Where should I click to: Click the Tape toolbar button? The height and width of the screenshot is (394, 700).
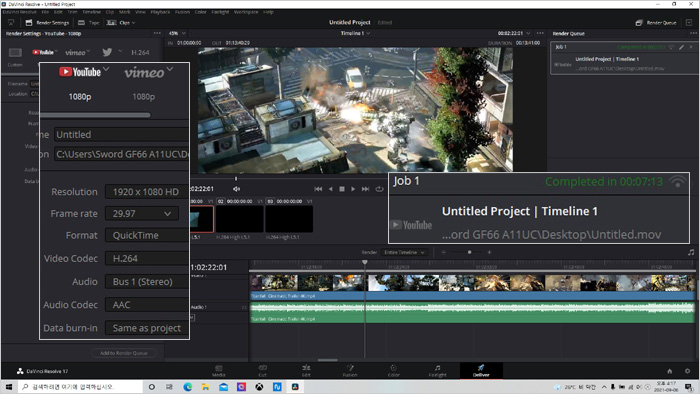(88, 22)
